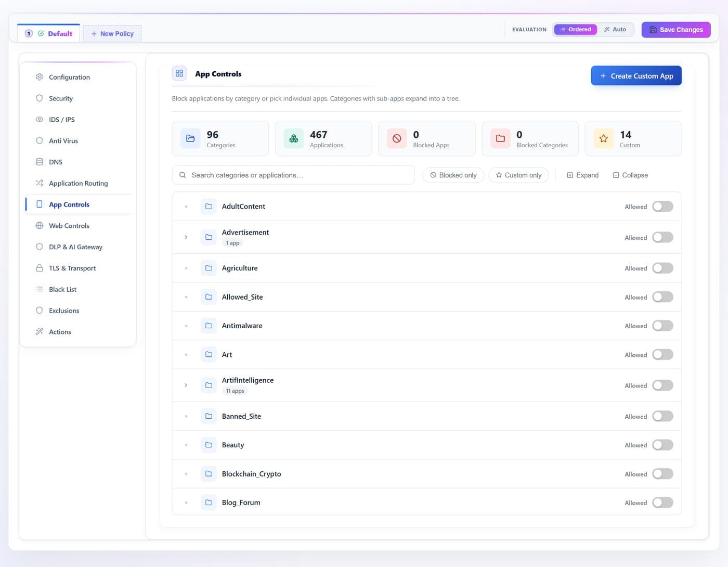Toggle the Advertisement block switch
Screen dimensions: 728x567
click(x=662, y=237)
